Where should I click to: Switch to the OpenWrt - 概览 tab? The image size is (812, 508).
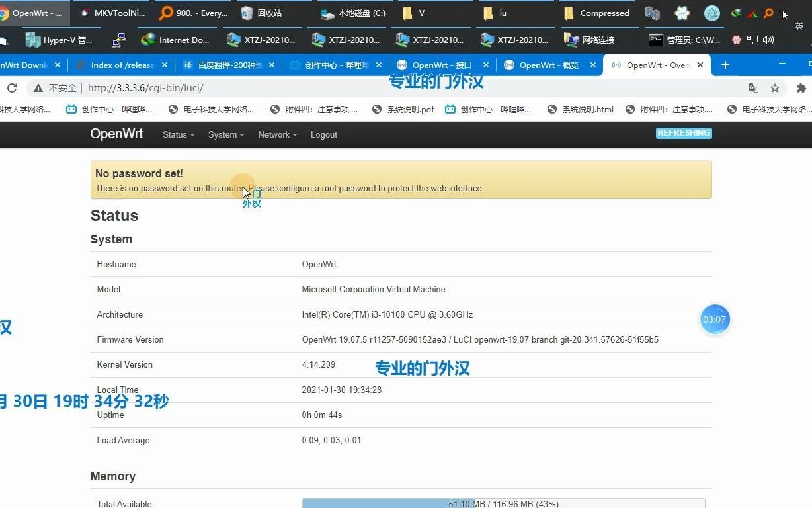click(551, 65)
